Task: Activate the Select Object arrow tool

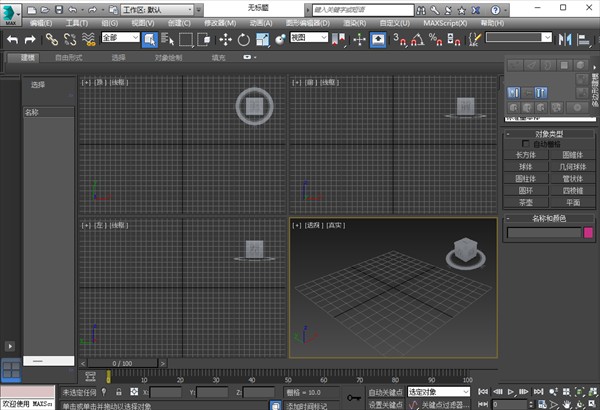Action: click(x=148, y=39)
